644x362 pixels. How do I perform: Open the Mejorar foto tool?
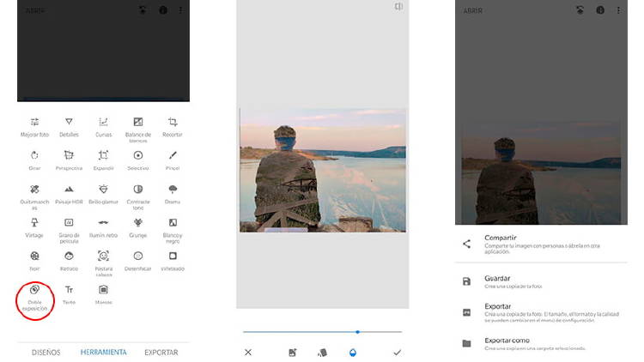tap(34, 126)
